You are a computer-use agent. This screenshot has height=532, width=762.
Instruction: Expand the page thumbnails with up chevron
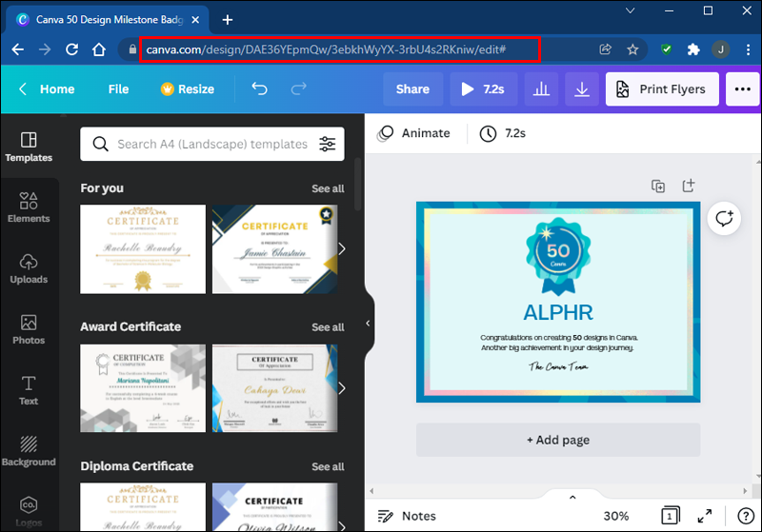pyautogui.click(x=572, y=497)
